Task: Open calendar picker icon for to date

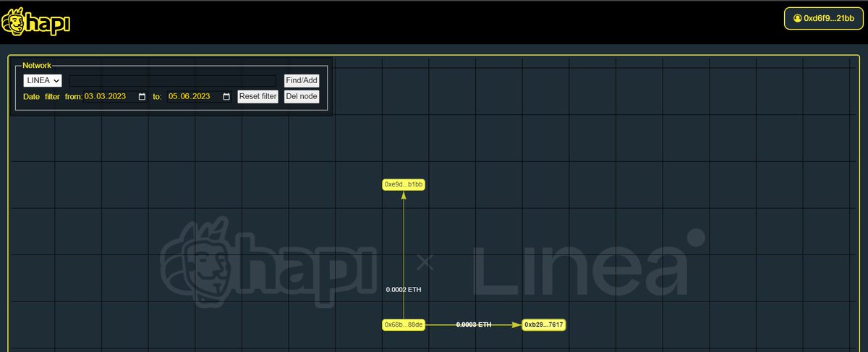Action: tap(226, 97)
